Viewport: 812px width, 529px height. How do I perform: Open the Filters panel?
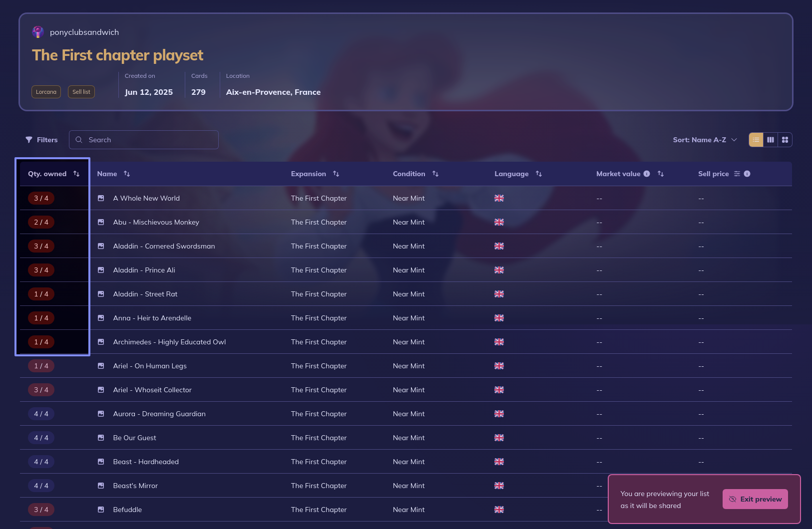41,140
